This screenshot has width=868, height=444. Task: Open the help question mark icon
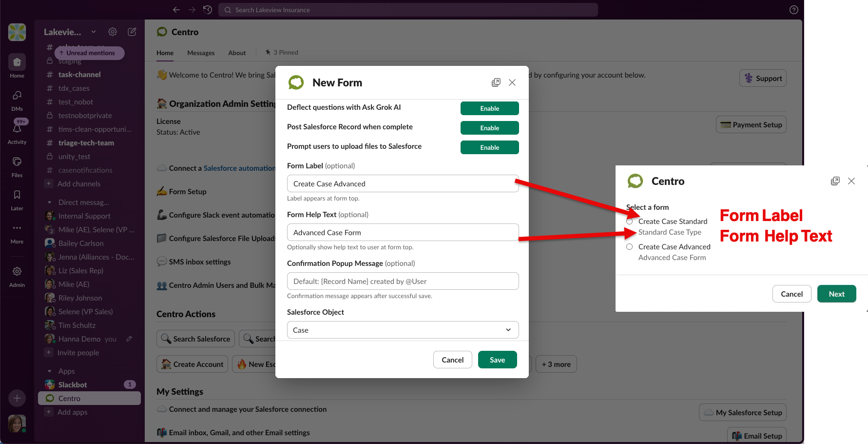[x=794, y=10]
